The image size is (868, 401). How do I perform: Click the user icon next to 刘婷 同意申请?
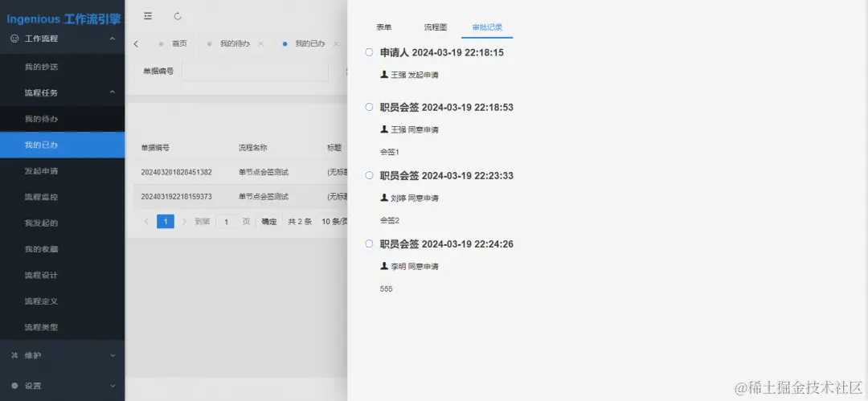click(384, 198)
